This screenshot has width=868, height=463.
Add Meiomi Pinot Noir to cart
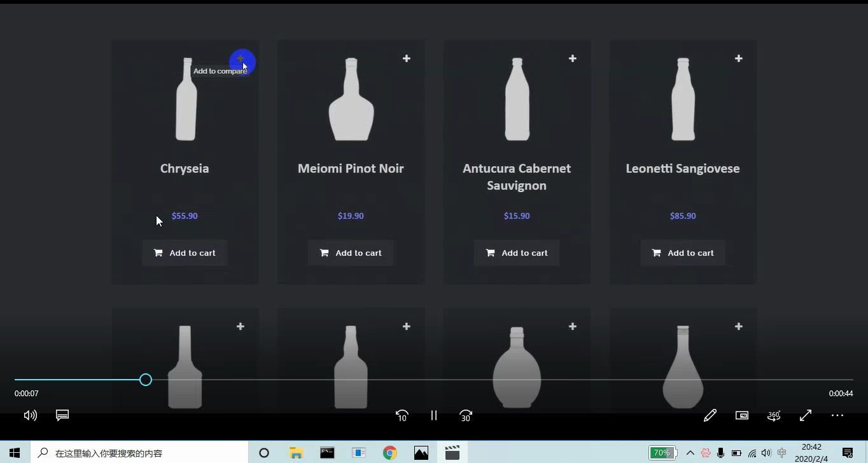pyautogui.click(x=351, y=253)
